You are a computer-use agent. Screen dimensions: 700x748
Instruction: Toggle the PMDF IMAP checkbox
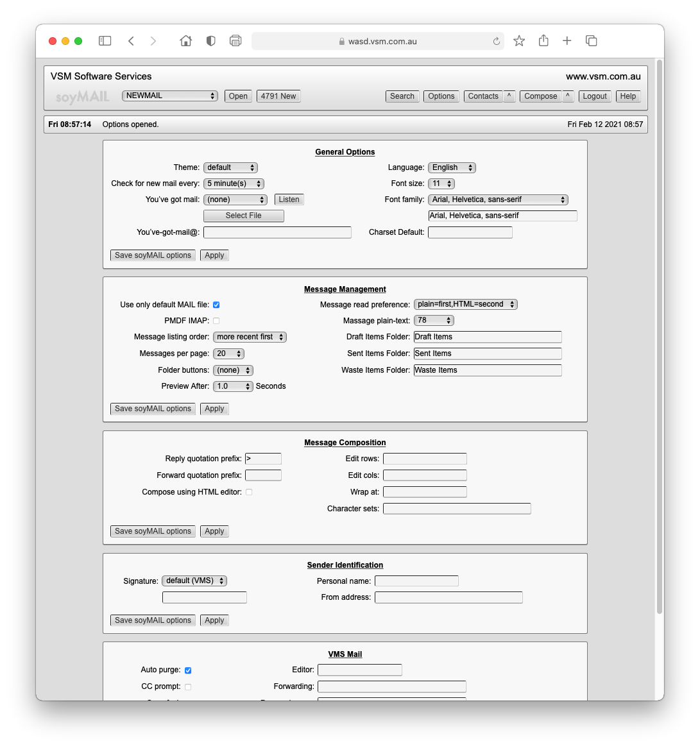pos(216,321)
